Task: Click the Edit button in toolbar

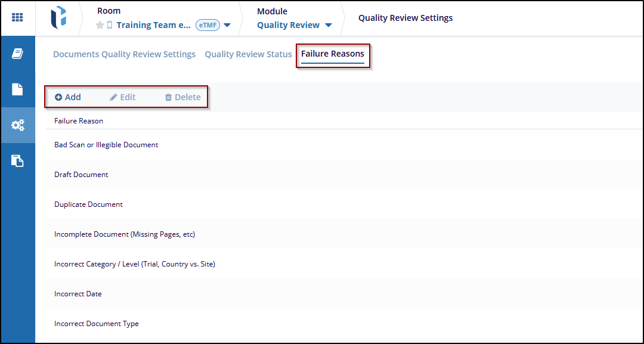Action: tap(123, 97)
